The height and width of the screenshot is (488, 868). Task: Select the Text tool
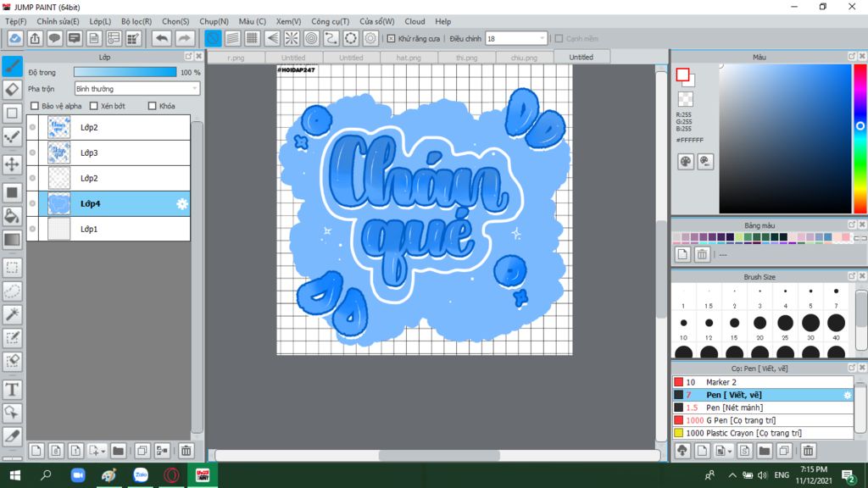(x=12, y=390)
